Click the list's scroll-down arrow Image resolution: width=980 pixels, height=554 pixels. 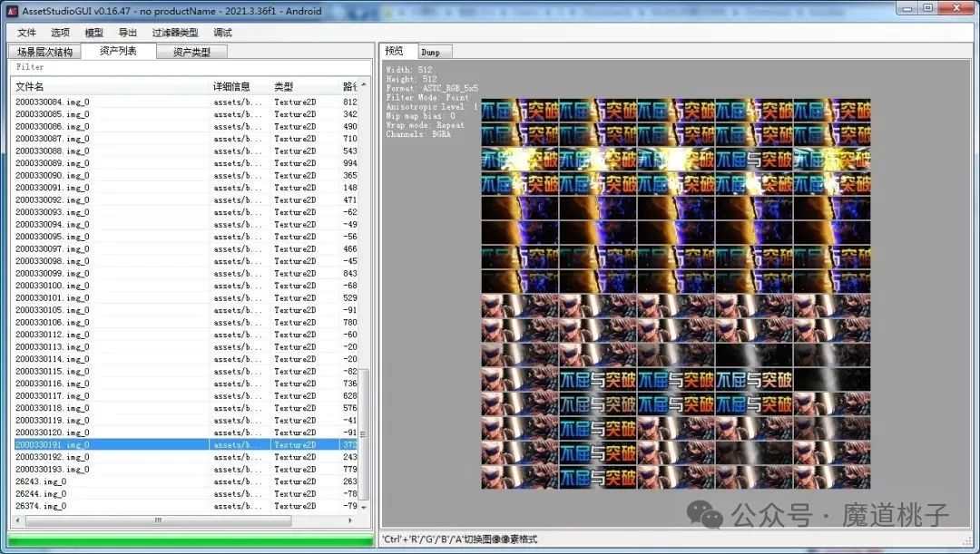(364, 507)
